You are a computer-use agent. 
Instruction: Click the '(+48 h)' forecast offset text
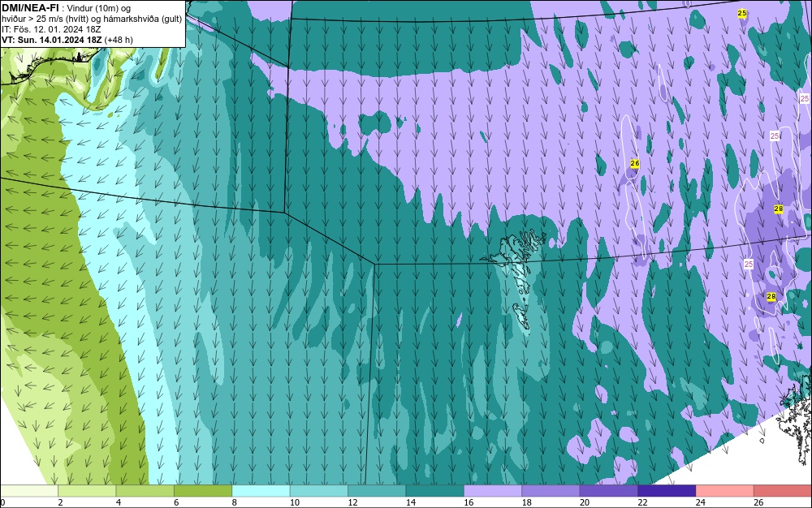coord(119,39)
